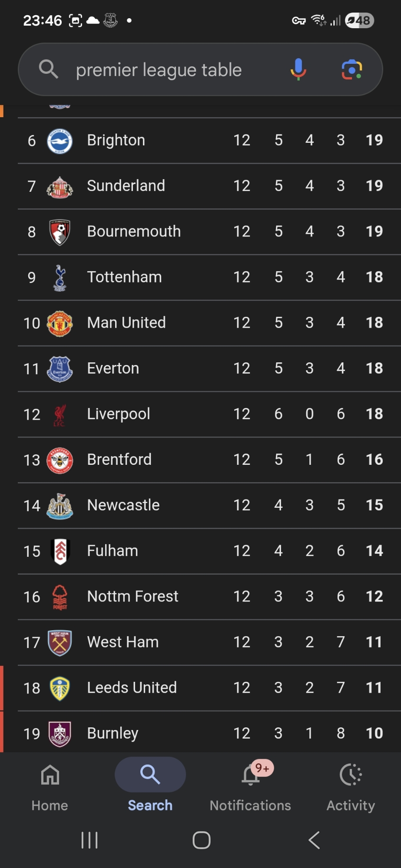The image size is (401, 868).
Task: Select the Nottm Forest team name
Action: (133, 597)
